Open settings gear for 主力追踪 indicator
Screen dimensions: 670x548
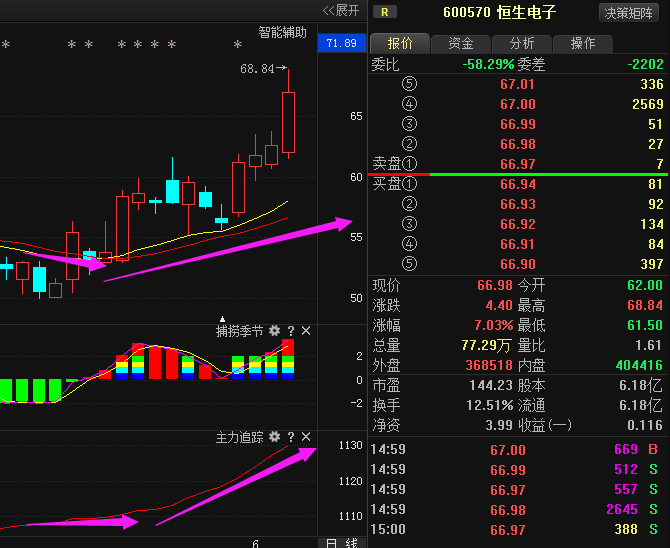(274, 437)
